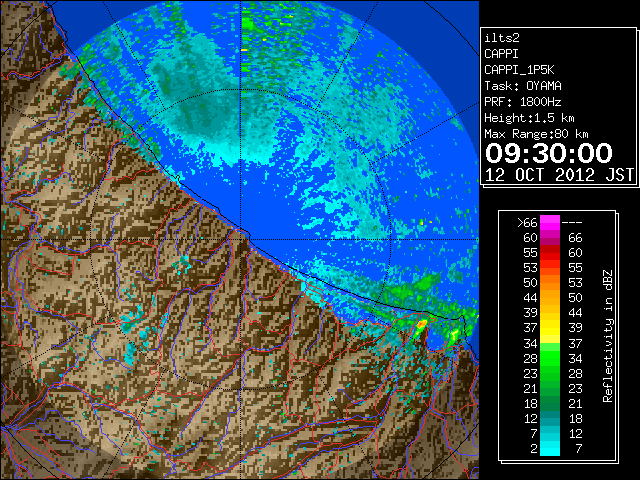Click the 'Height:1.5 km' line
Viewport: 640px width, 480px height.
529,118
